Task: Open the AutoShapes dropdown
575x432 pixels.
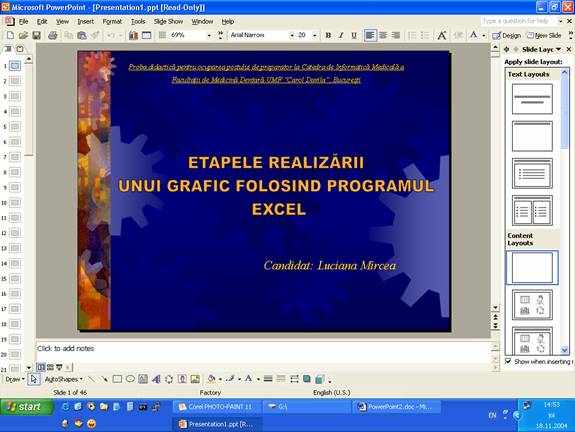Action: click(x=63, y=379)
